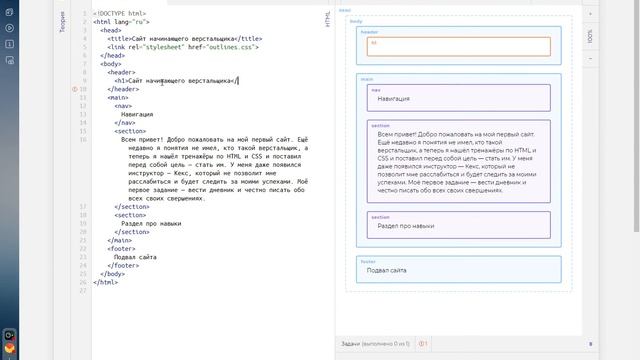Image resolution: width=640 pixels, height=360 pixels.
Task: Click the <!DOCTYPE html> code line
Action: 119,13
